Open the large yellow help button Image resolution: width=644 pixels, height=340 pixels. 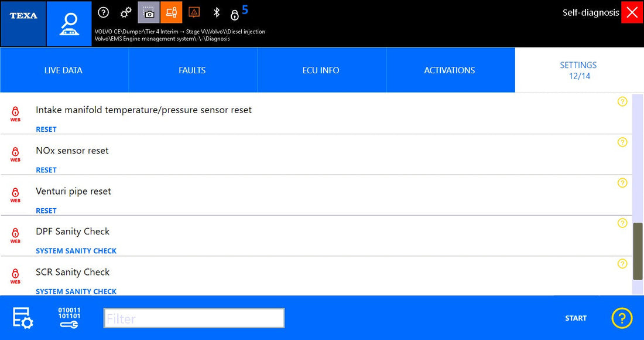click(x=622, y=318)
